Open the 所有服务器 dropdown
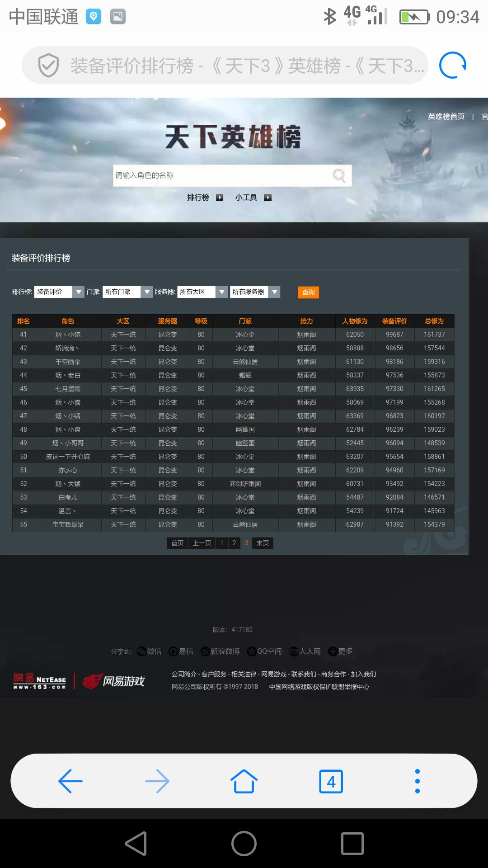 click(255, 292)
